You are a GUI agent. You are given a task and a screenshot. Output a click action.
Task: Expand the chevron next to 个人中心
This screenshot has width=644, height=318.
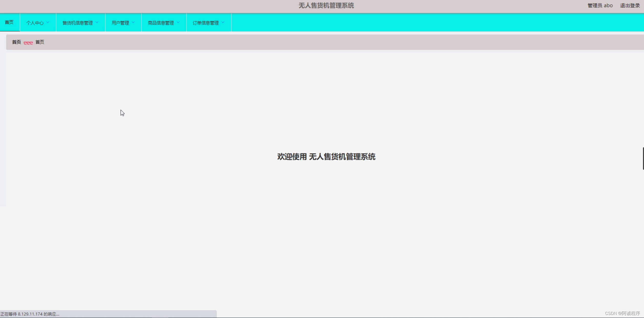click(x=48, y=23)
